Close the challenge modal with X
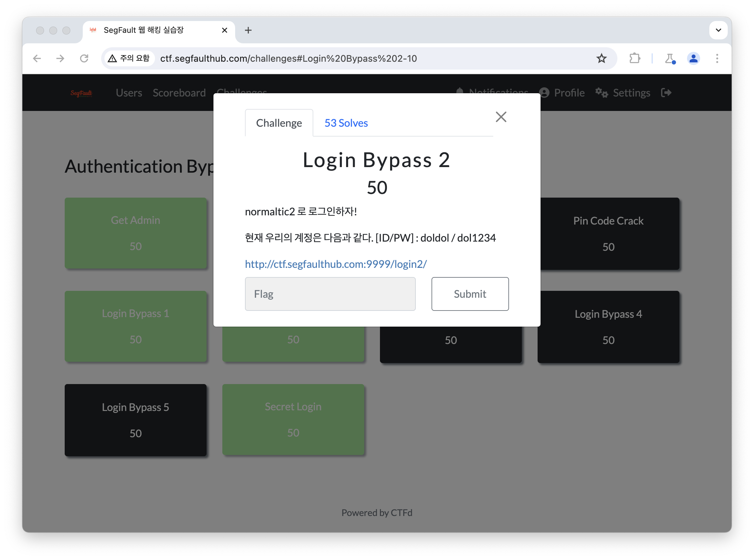This screenshot has height=560, width=754. [x=500, y=117]
